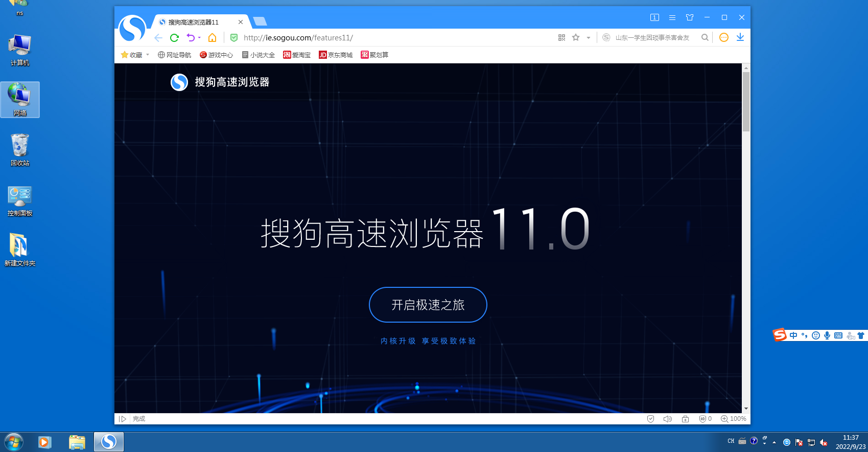
Task: Open the 爱淘宝 bookmark
Action: coord(297,55)
